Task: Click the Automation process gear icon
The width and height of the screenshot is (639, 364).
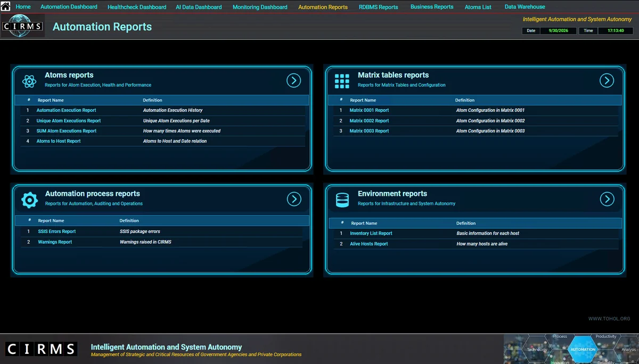Action: point(29,200)
